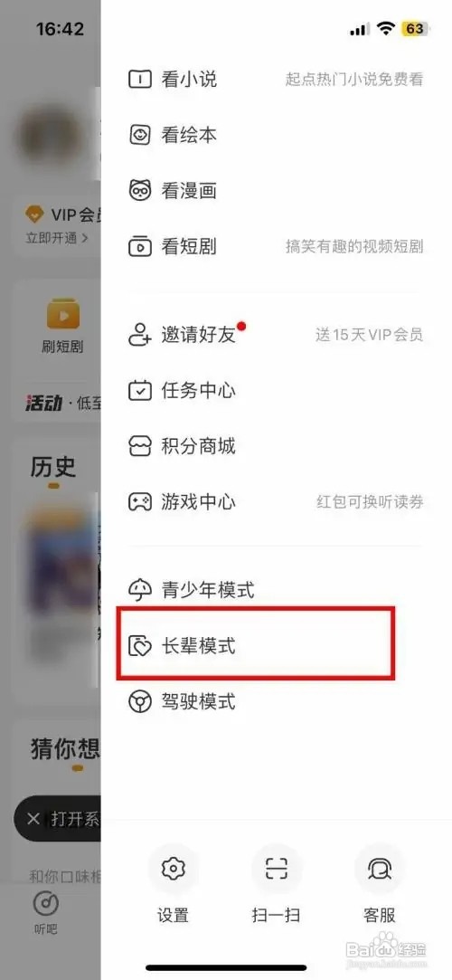Tap the 游戏中心 gamepad icon

pos(140,502)
